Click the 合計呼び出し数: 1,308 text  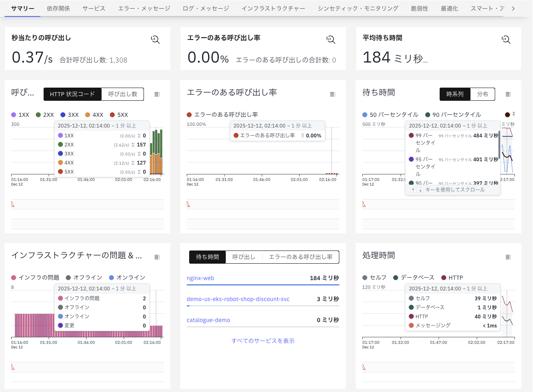click(93, 60)
